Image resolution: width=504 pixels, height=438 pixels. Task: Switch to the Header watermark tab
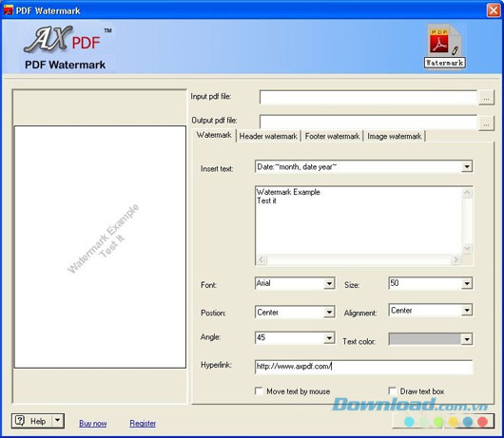point(268,137)
